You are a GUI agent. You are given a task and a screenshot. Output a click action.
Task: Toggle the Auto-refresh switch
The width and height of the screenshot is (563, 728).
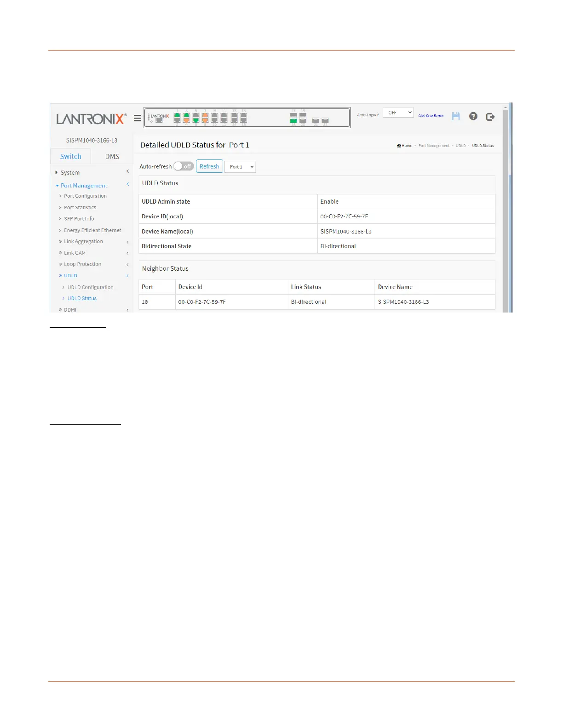184,166
